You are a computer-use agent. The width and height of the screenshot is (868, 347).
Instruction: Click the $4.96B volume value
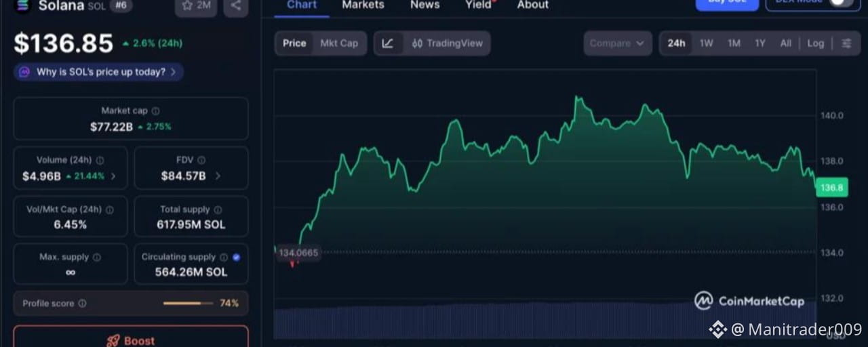pyautogui.click(x=41, y=176)
